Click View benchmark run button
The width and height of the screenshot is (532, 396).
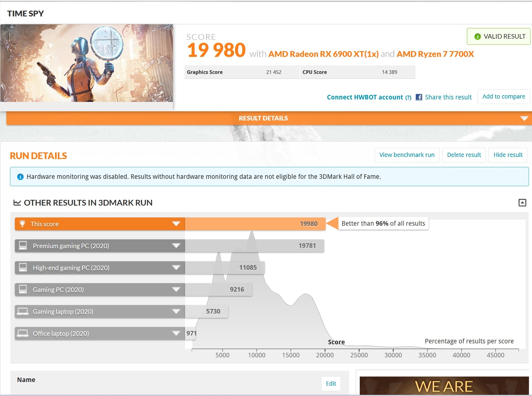click(407, 155)
